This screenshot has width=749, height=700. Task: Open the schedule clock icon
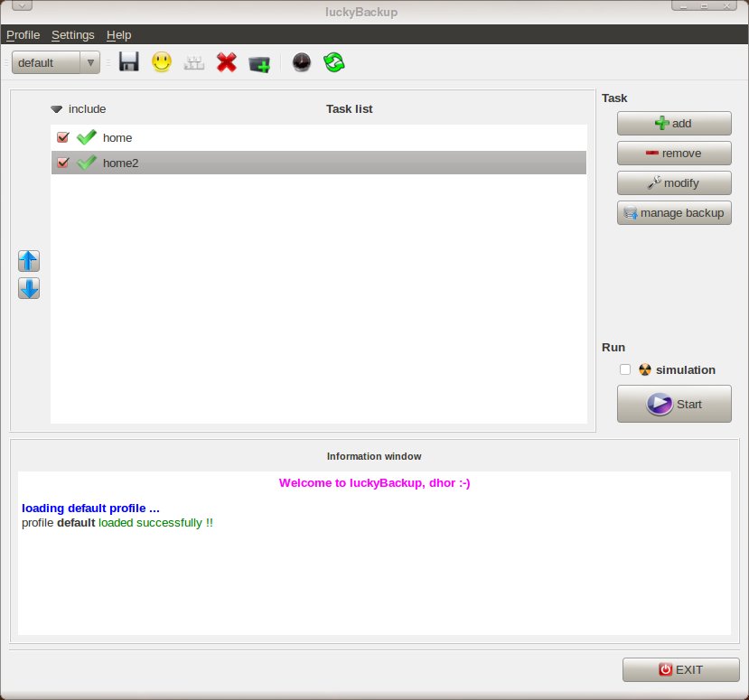pyautogui.click(x=302, y=62)
